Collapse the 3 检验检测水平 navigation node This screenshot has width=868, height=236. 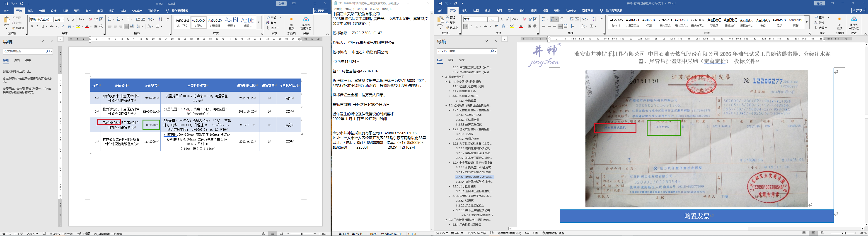pos(442,77)
